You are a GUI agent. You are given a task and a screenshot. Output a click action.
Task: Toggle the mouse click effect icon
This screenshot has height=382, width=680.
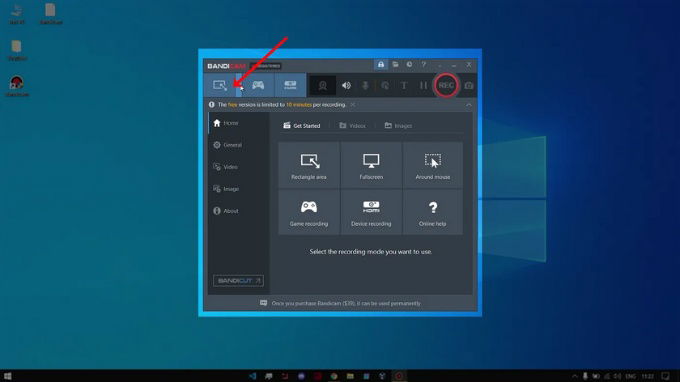click(385, 85)
